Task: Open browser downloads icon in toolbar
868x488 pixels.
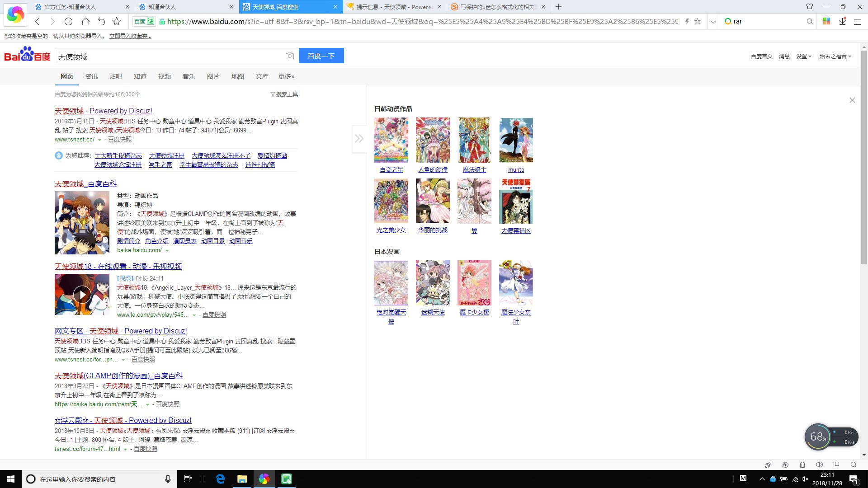Action: point(842,21)
